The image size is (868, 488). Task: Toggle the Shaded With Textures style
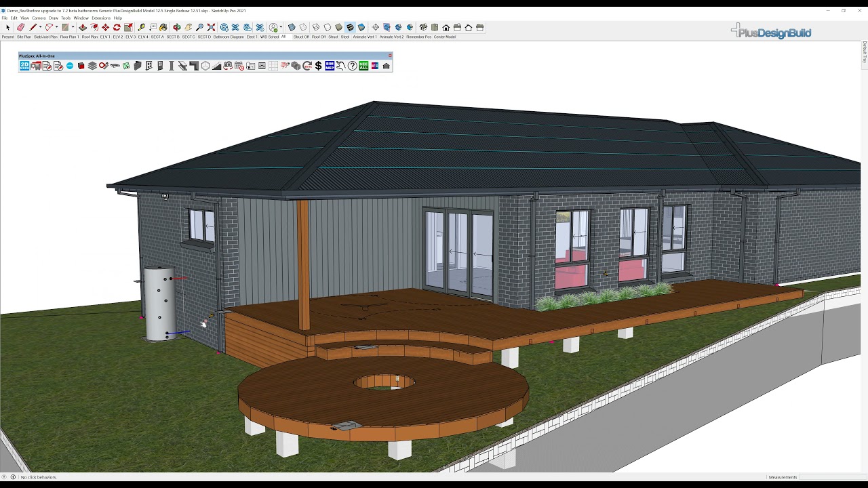click(x=350, y=28)
